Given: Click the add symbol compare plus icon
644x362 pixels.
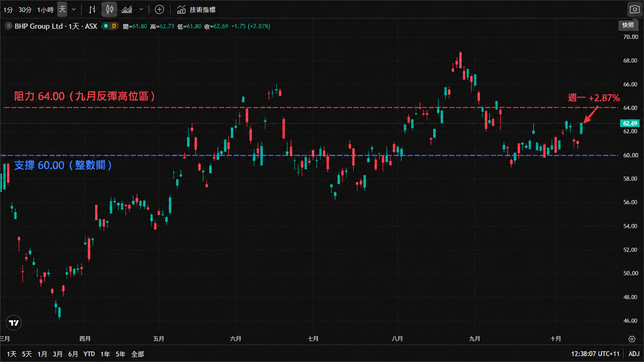Looking at the screenshot, I should [159, 9].
